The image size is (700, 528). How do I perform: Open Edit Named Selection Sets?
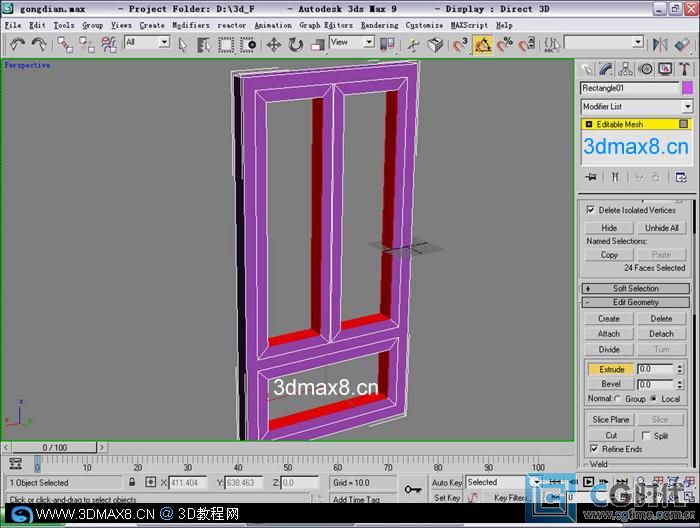(552, 45)
